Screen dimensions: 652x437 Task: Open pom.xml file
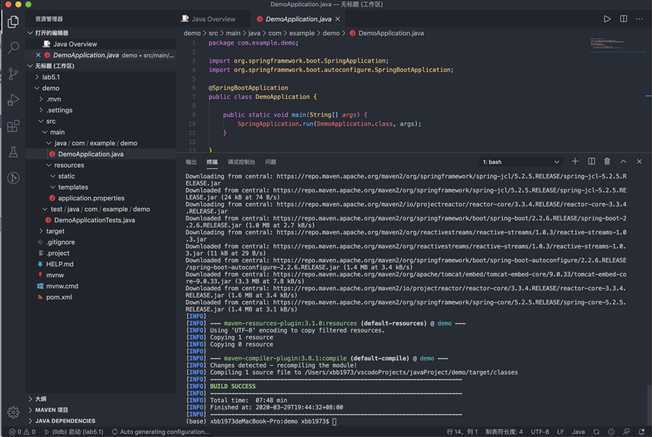(x=102, y=297)
